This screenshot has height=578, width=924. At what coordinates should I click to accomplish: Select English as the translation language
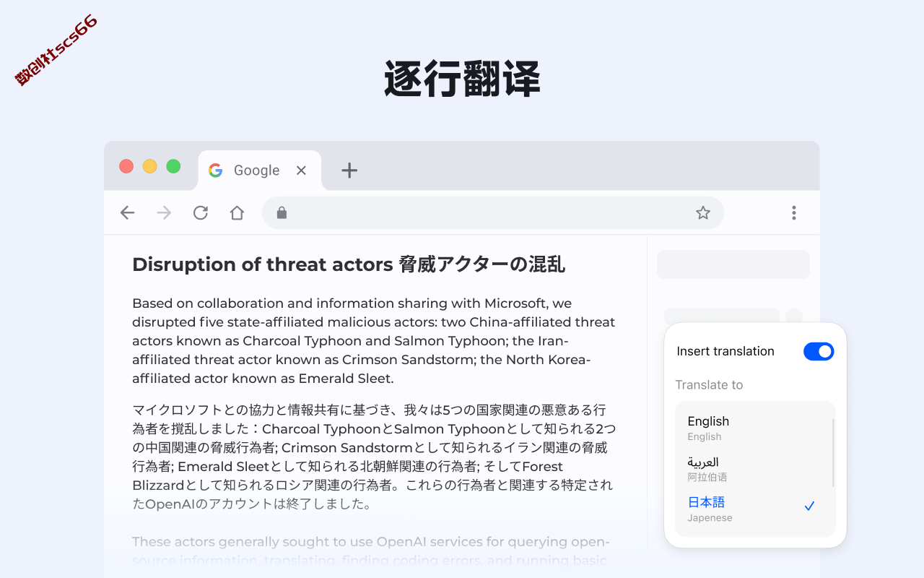754,428
